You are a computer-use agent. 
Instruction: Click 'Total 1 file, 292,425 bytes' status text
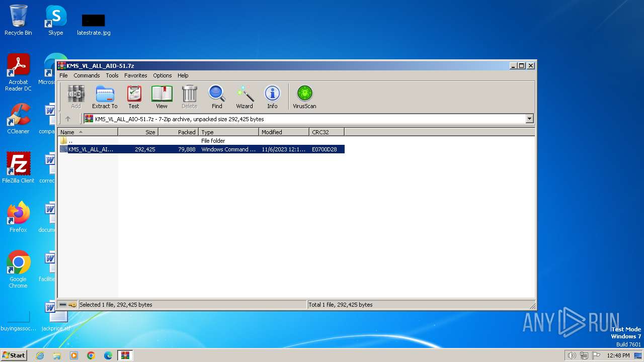click(341, 305)
